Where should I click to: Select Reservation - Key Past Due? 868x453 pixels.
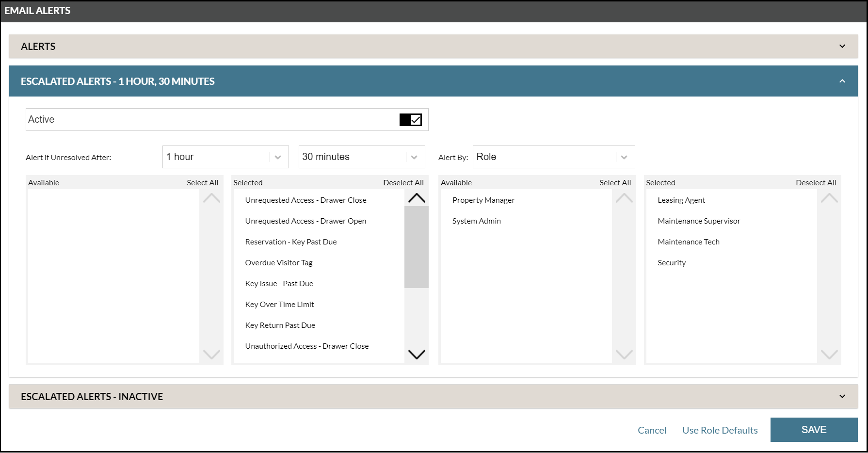pyautogui.click(x=291, y=242)
